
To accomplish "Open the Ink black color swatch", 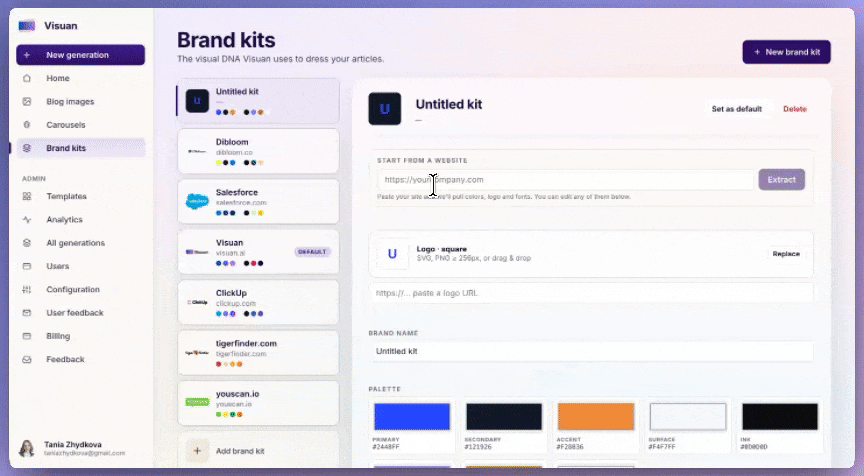I will [x=780, y=416].
